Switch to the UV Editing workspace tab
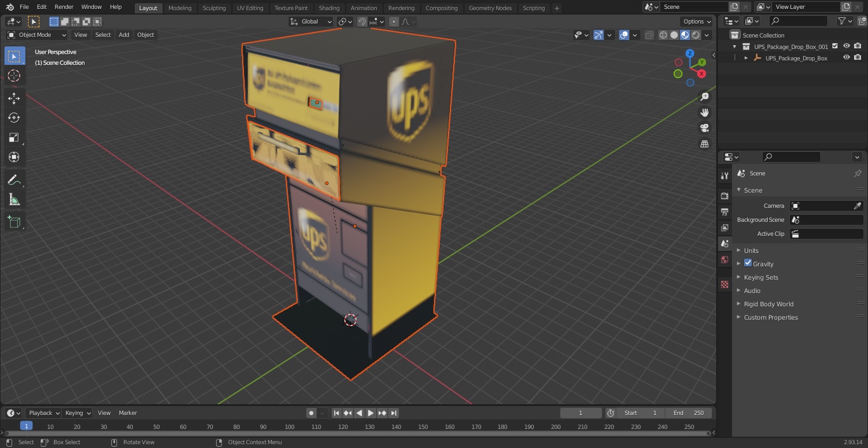Image resolution: width=868 pixels, height=448 pixels. coord(250,8)
